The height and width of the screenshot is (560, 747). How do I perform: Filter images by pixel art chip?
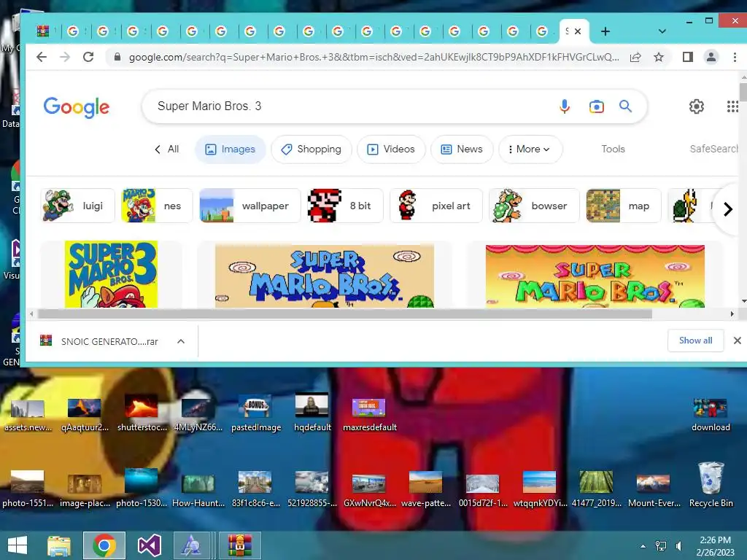pyautogui.click(x=436, y=206)
